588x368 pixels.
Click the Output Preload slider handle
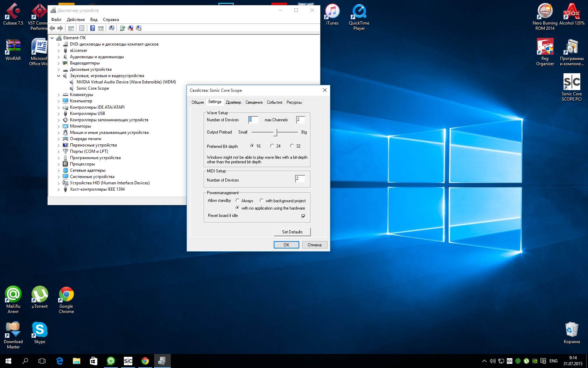tap(276, 132)
